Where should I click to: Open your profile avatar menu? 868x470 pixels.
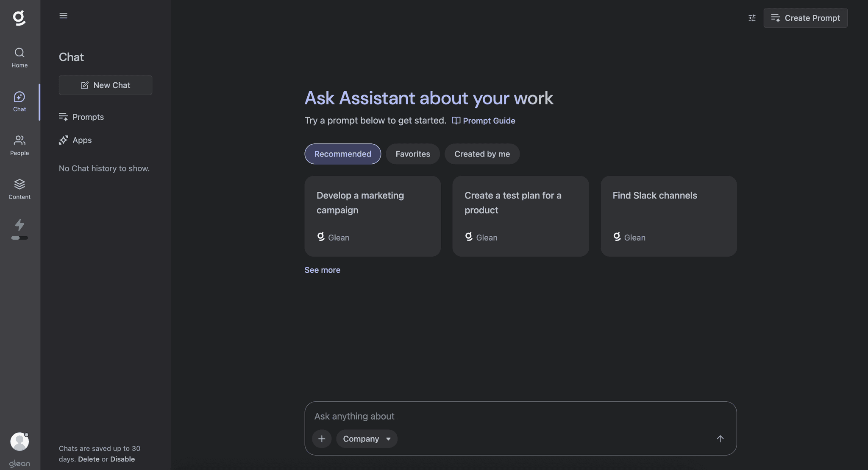19,441
